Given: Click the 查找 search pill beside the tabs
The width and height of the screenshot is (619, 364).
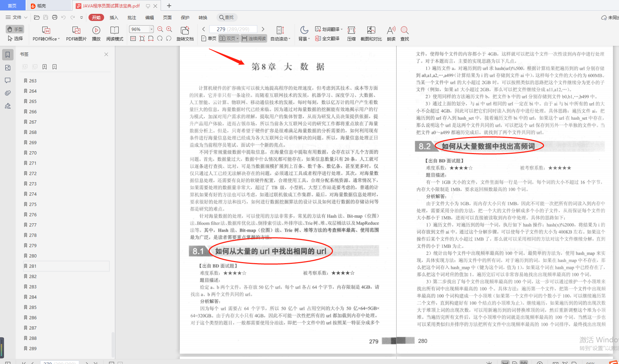Looking at the screenshot, I should [x=227, y=17].
